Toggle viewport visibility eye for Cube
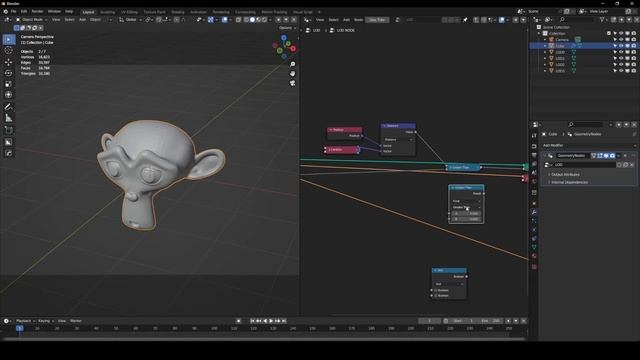The width and height of the screenshot is (640, 360). coord(621,46)
